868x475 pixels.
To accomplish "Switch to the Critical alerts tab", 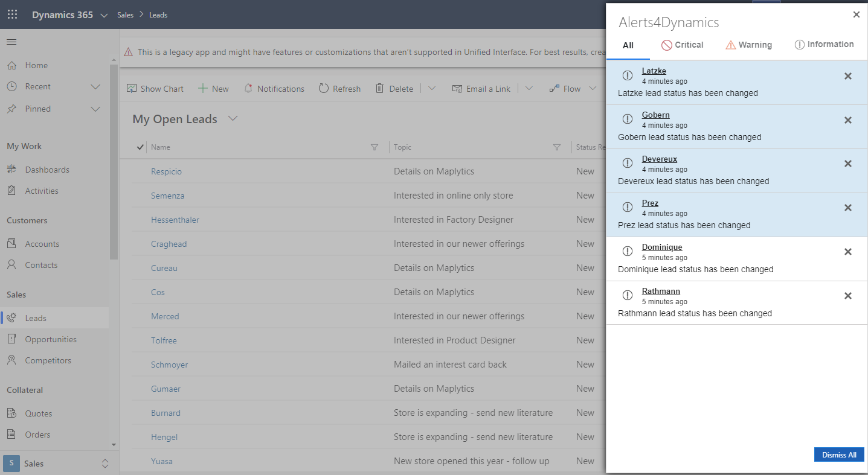I will [x=683, y=45].
